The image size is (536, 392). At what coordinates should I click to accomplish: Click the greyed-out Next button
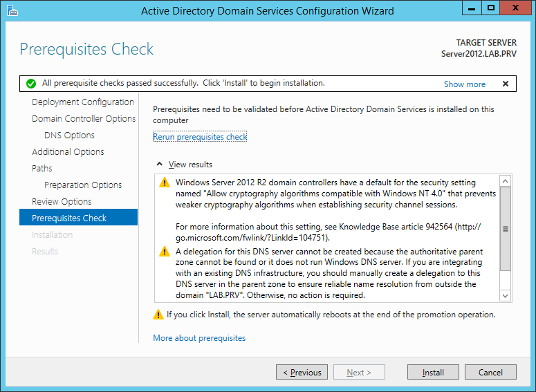pyautogui.click(x=359, y=372)
